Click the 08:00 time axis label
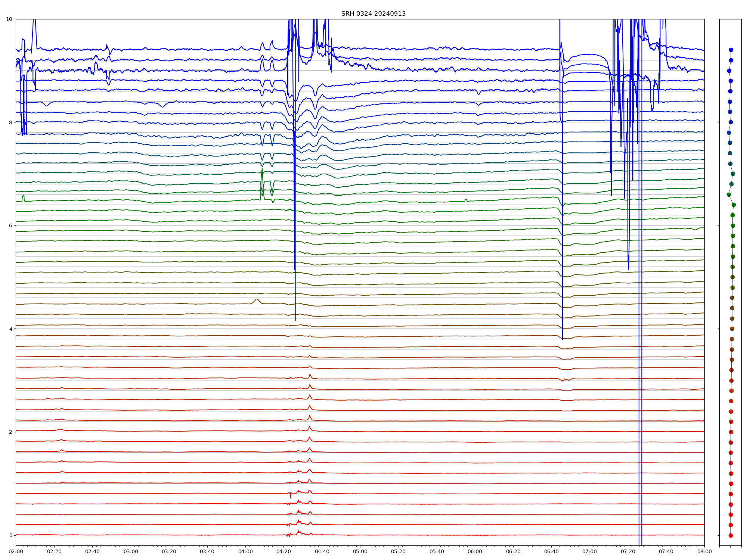 pyautogui.click(x=704, y=551)
